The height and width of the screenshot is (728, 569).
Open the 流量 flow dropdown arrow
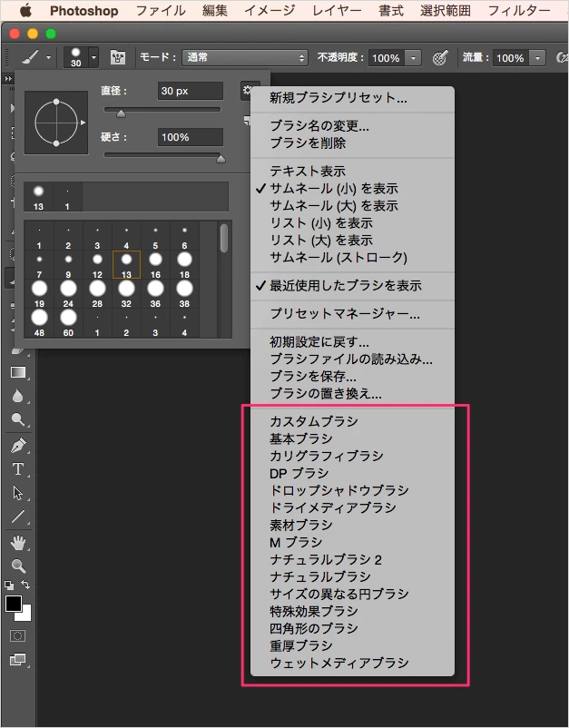tap(537, 57)
